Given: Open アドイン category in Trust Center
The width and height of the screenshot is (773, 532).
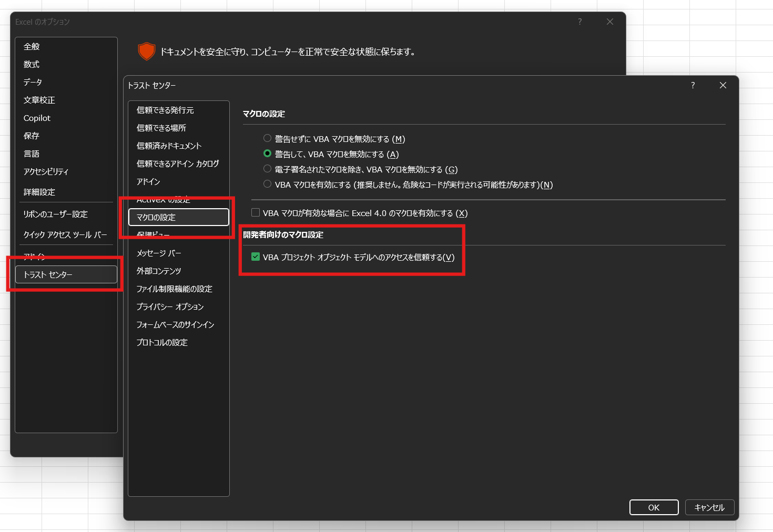Looking at the screenshot, I should tap(179, 181).
